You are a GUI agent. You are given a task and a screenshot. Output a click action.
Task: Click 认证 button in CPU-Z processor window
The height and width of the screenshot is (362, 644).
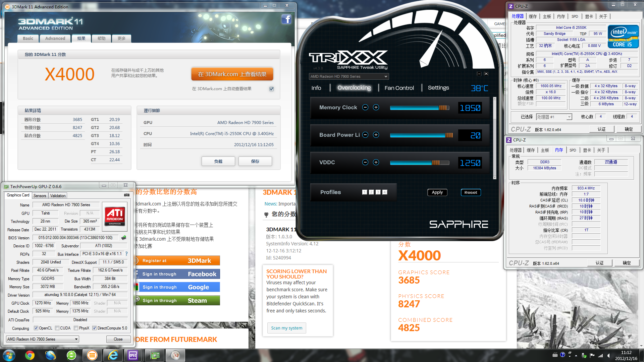pos(602,129)
